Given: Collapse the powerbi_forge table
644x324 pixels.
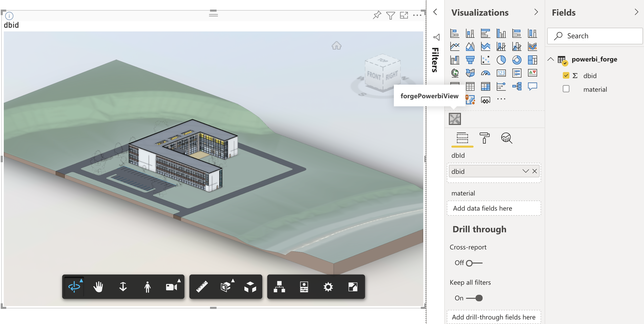Looking at the screenshot, I should 551,59.
